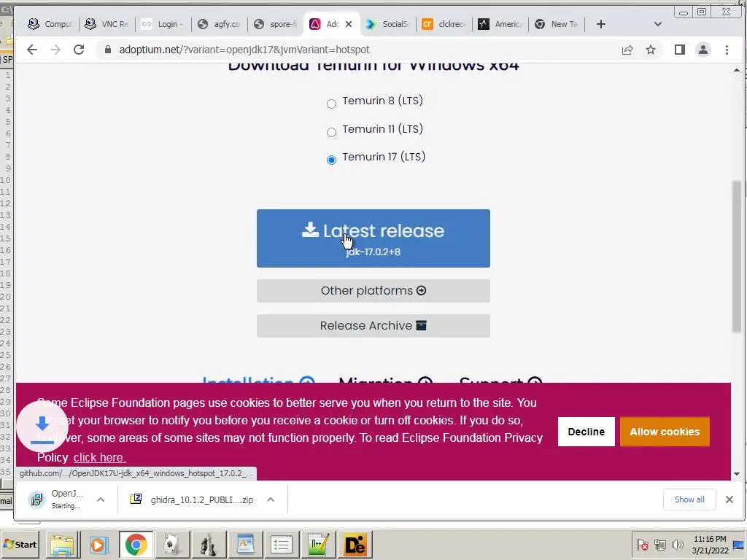This screenshot has height=560, width=747.
Task: Click the Show desktop tray icon
Action: [739, 545]
